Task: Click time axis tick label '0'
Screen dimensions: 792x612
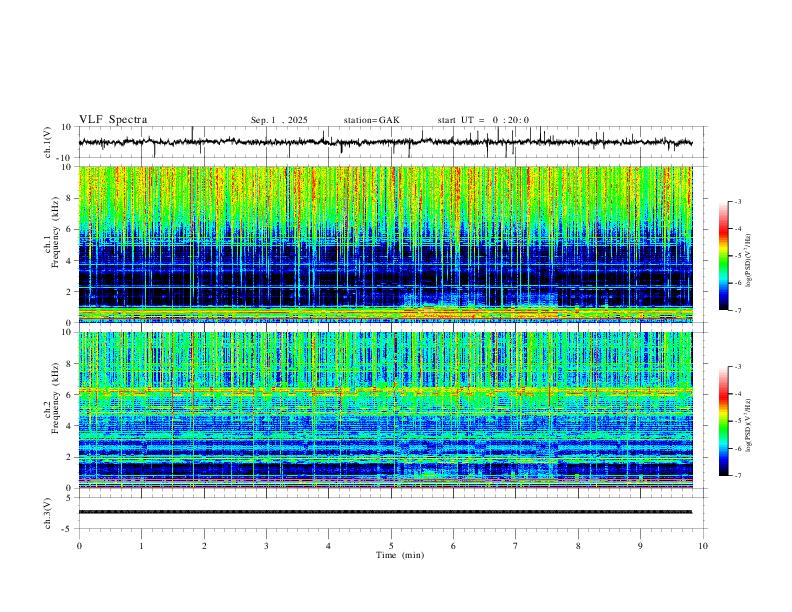Action: tap(79, 546)
